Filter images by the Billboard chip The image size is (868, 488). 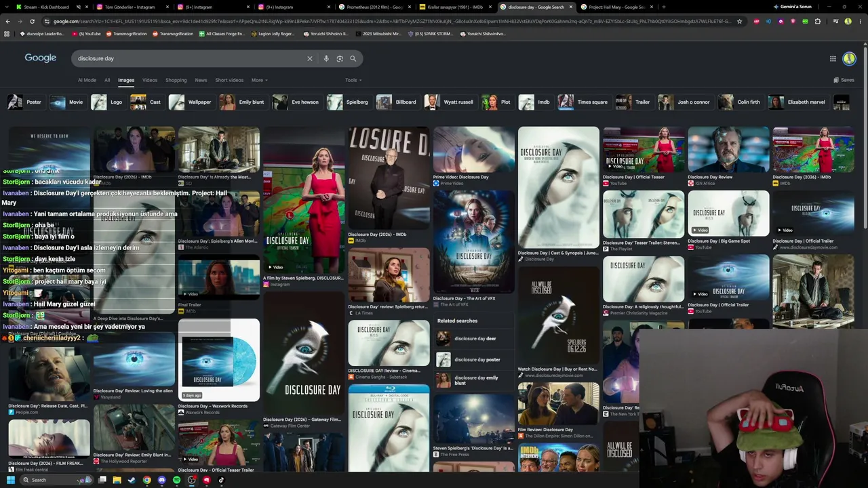398,102
